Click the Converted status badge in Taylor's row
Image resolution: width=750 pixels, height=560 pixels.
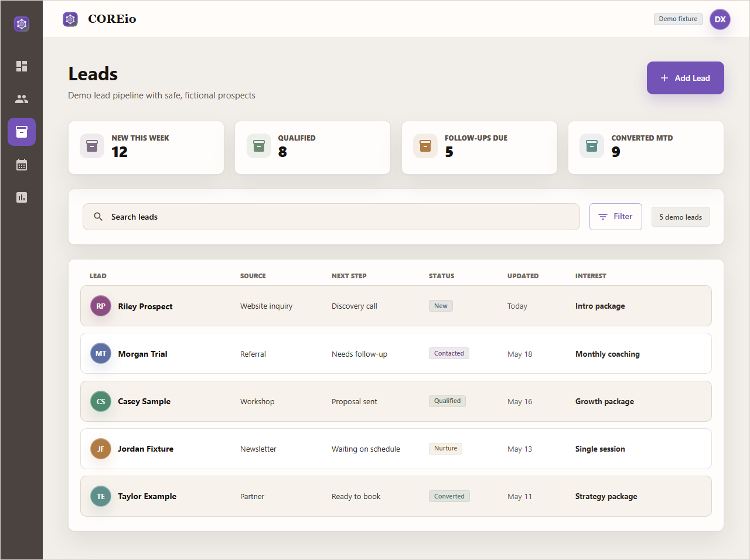449,496
